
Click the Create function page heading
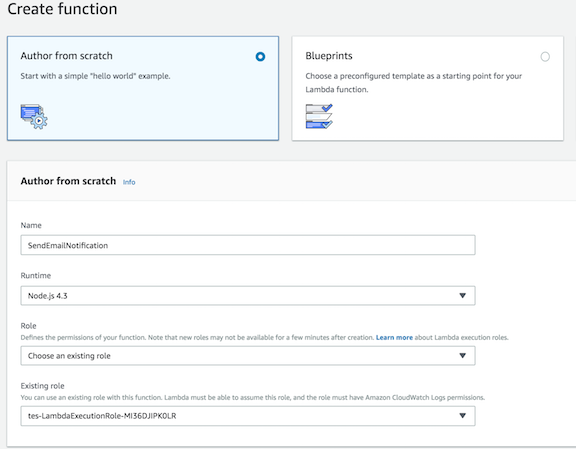(x=62, y=9)
